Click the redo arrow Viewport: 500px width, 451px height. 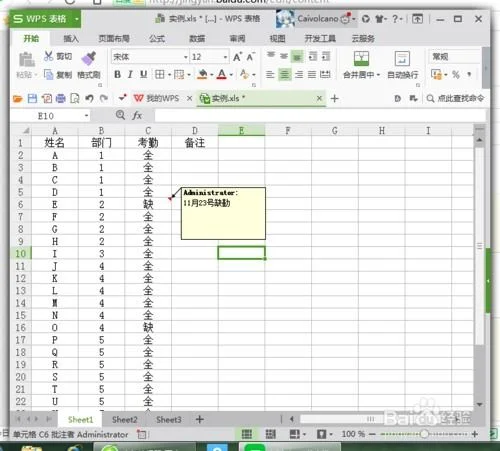[104, 98]
